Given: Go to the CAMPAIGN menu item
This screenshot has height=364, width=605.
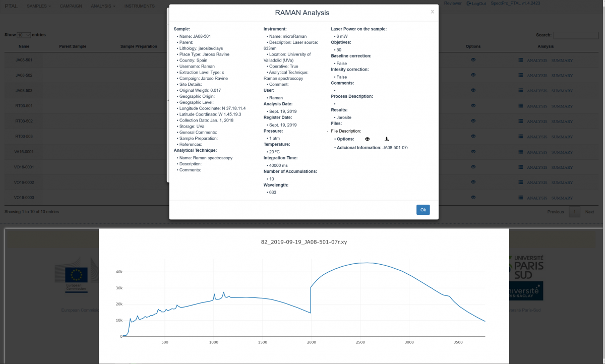Looking at the screenshot, I should (71, 6).
